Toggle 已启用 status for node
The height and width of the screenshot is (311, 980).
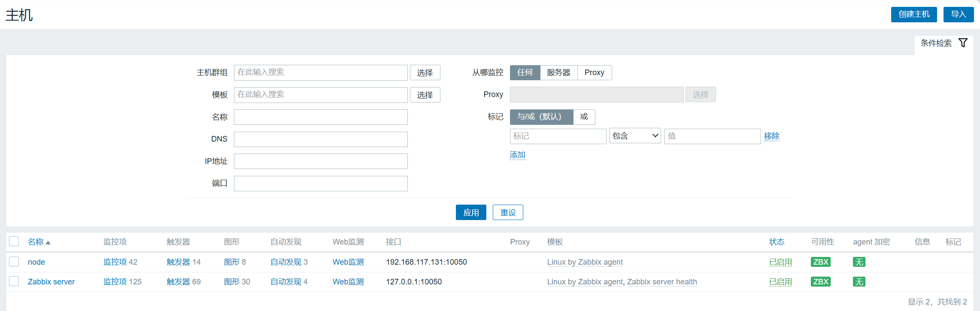(781, 262)
